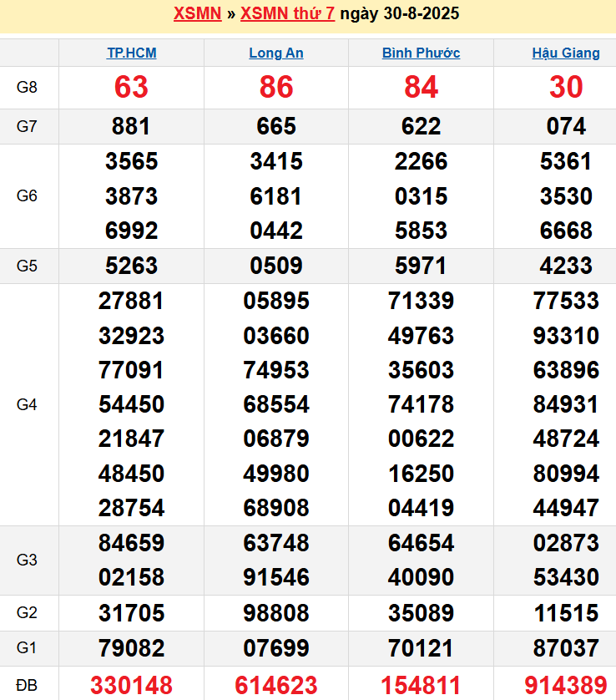Select the G8 row label

[x=27, y=87]
